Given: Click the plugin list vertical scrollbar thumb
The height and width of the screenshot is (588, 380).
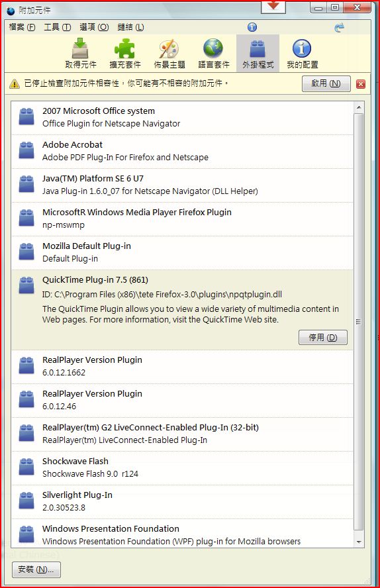Looking at the screenshot, I should [x=359, y=322].
